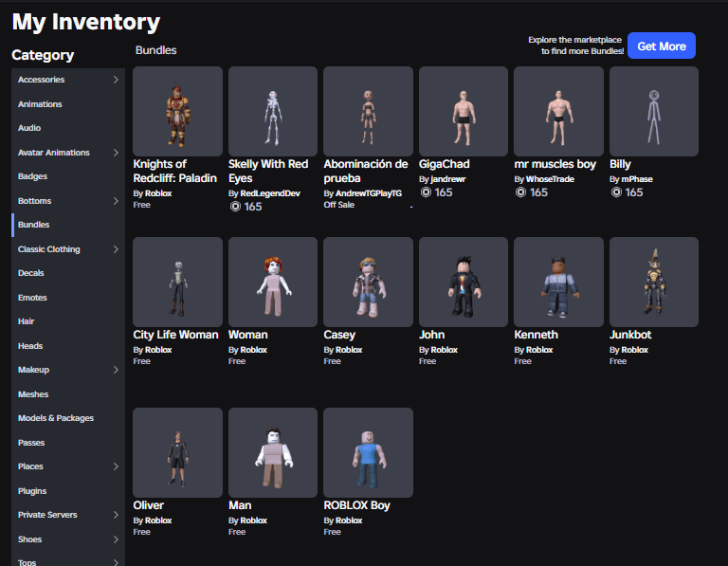Click the Free label under John
This screenshot has width=728, height=566.
coord(428,361)
